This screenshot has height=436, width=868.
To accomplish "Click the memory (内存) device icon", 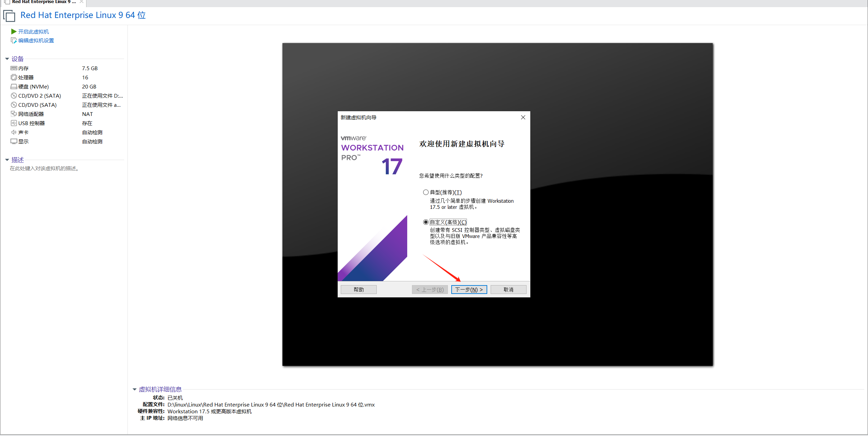I will [x=14, y=68].
